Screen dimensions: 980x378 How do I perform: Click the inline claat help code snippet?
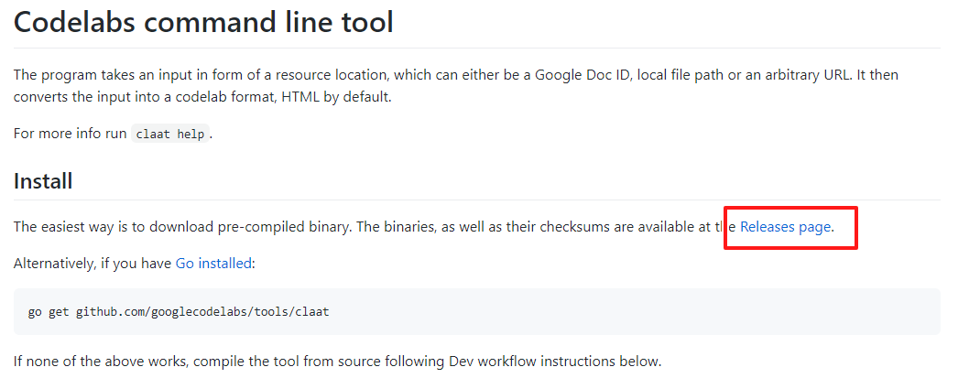pyautogui.click(x=170, y=135)
